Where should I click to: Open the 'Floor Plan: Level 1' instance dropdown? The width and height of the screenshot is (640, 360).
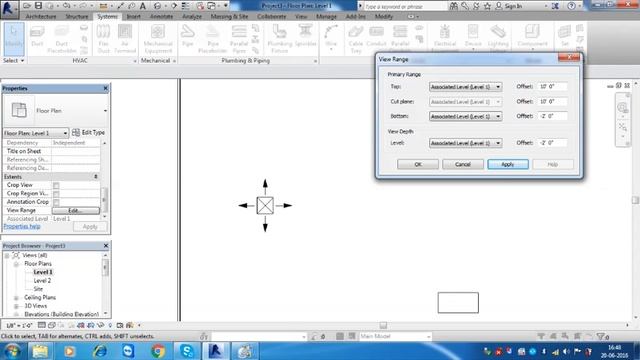pyautogui.click(x=36, y=133)
